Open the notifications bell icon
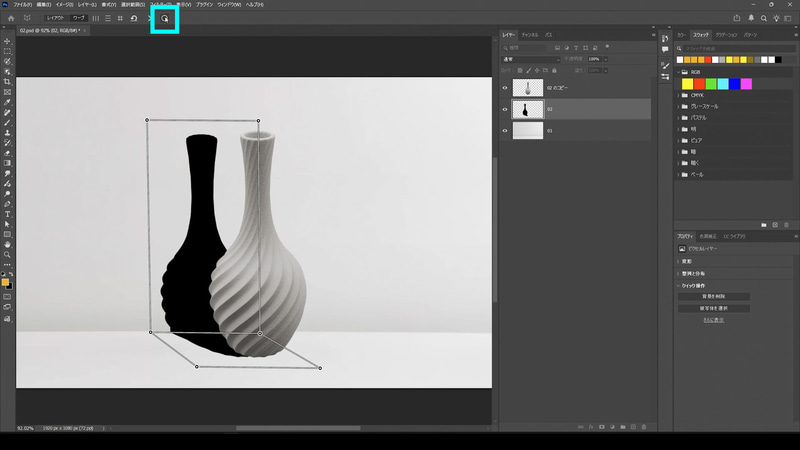The height and width of the screenshot is (450, 800). [751, 18]
